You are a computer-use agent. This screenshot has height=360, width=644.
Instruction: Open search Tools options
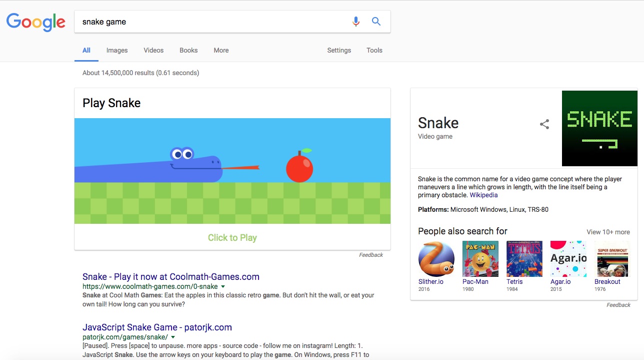(374, 50)
